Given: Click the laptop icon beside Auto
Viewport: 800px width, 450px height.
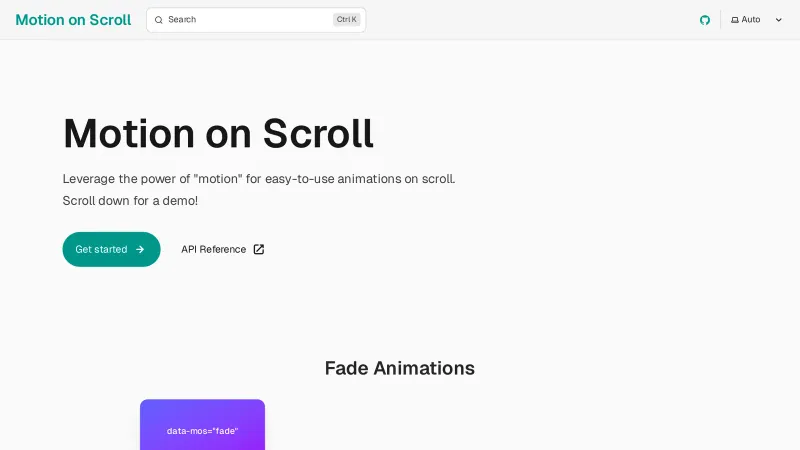Looking at the screenshot, I should [735, 20].
